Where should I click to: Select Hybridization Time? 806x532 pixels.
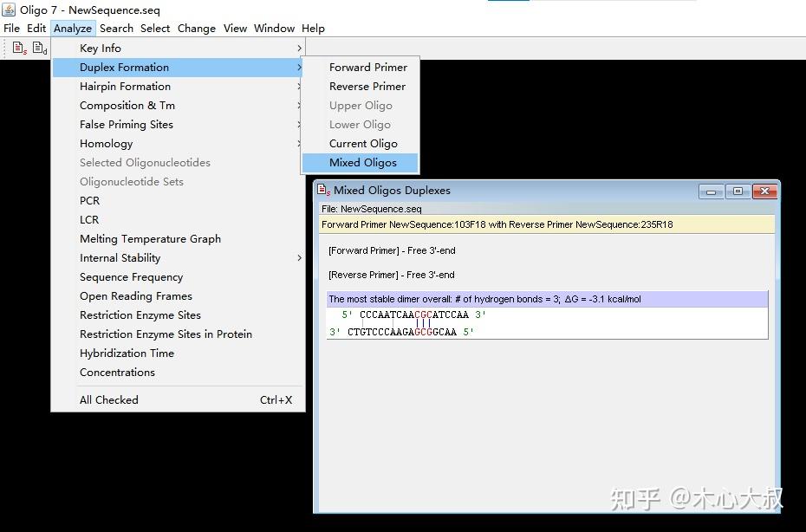point(178,353)
